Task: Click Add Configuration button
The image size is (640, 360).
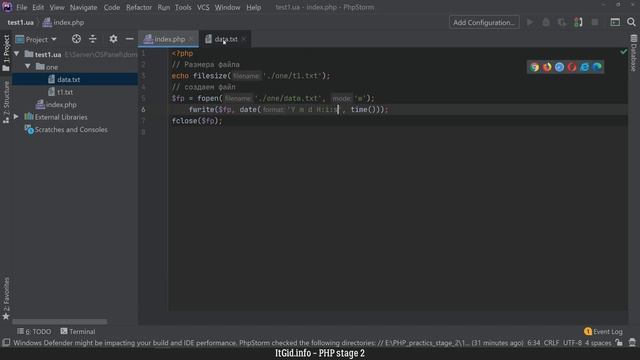Action: point(484,22)
